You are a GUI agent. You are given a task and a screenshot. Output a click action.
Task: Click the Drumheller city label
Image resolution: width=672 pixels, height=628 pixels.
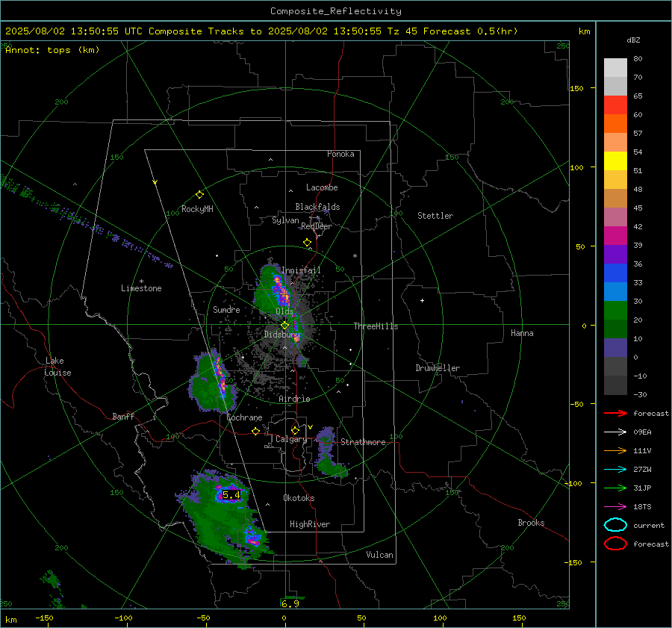[438, 368]
